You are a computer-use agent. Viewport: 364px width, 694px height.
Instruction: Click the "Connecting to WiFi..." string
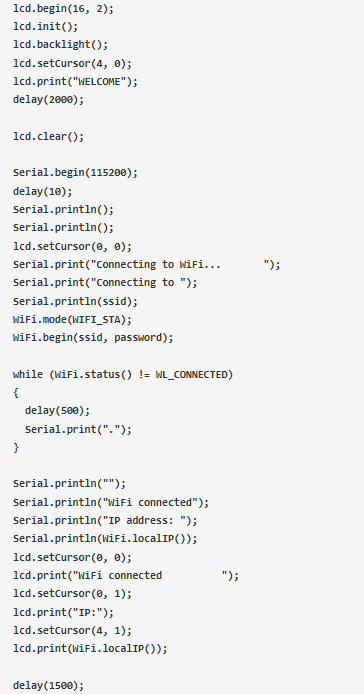coord(182,265)
